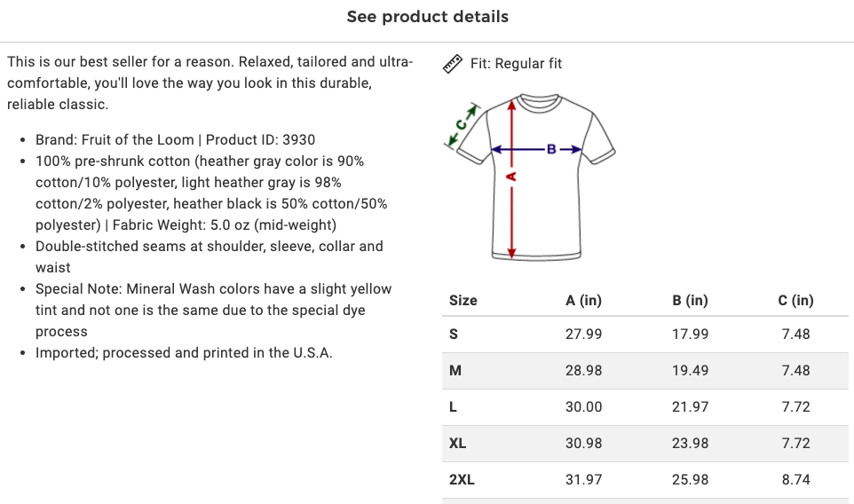The image size is (854, 504).
Task: Select the size S row label
Action: point(455,335)
